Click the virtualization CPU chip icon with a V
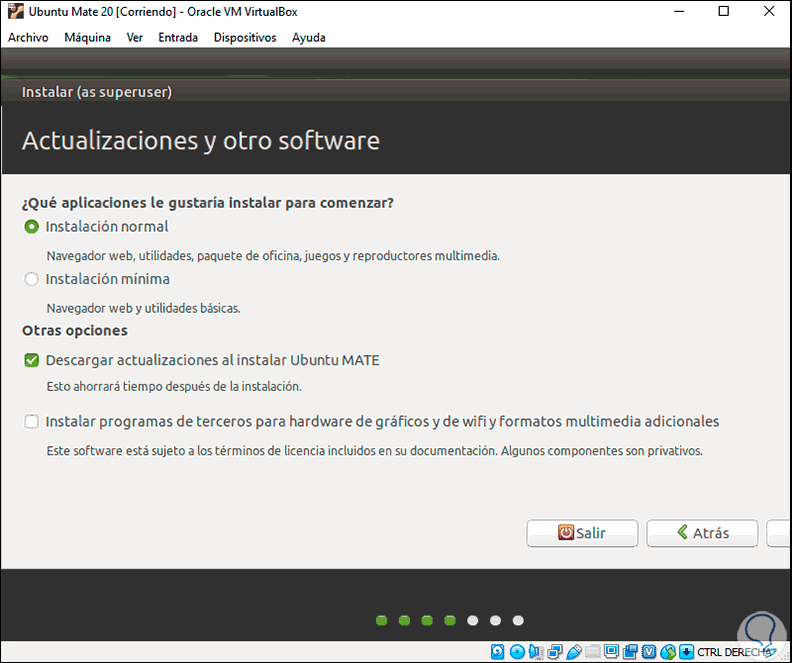Screen dimensions: 792x663 (649, 652)
